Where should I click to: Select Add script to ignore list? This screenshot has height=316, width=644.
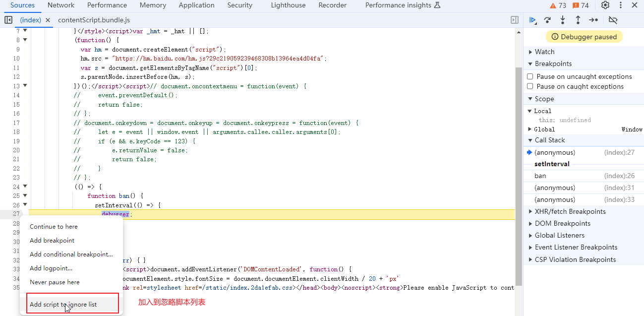[63, 304]
